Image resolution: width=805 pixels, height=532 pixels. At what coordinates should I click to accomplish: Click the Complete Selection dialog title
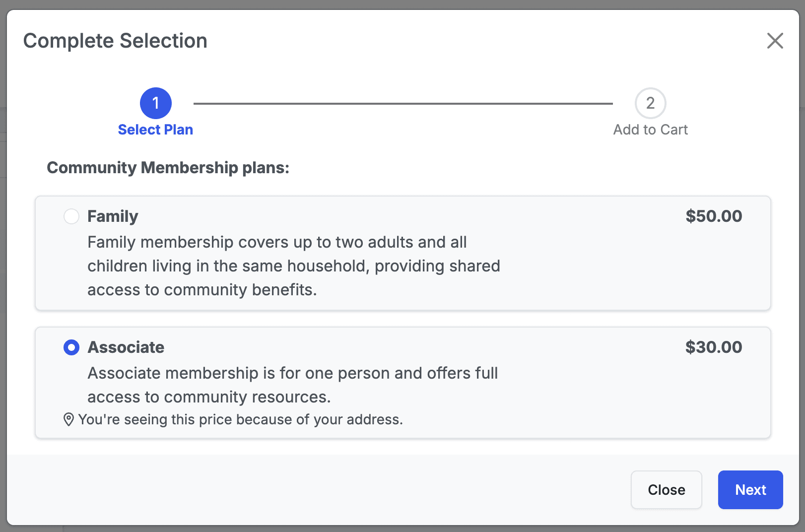(x=115, y=41)
